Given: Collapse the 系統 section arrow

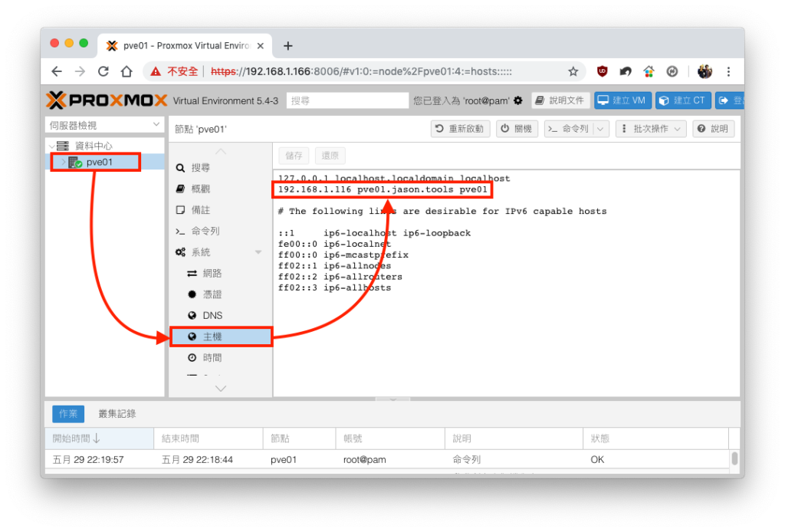Looking at the screenshot, I should click(x=258, y=251).
